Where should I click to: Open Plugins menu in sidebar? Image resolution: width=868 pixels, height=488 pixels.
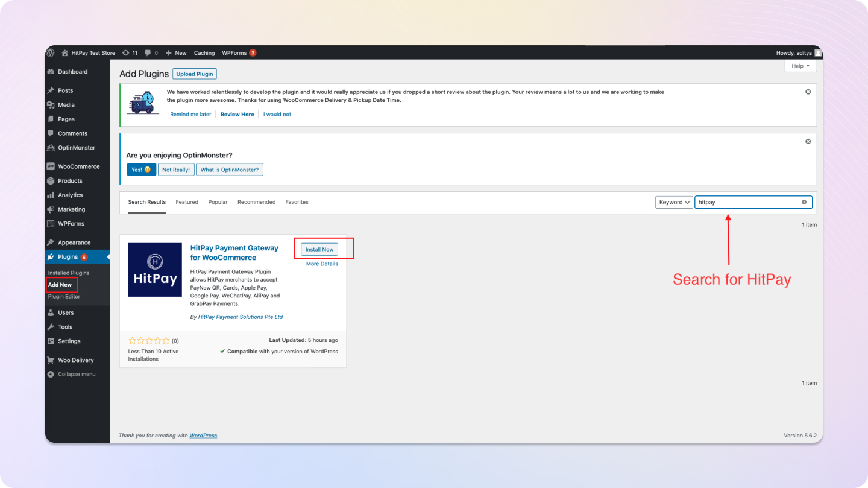point(78,257)
